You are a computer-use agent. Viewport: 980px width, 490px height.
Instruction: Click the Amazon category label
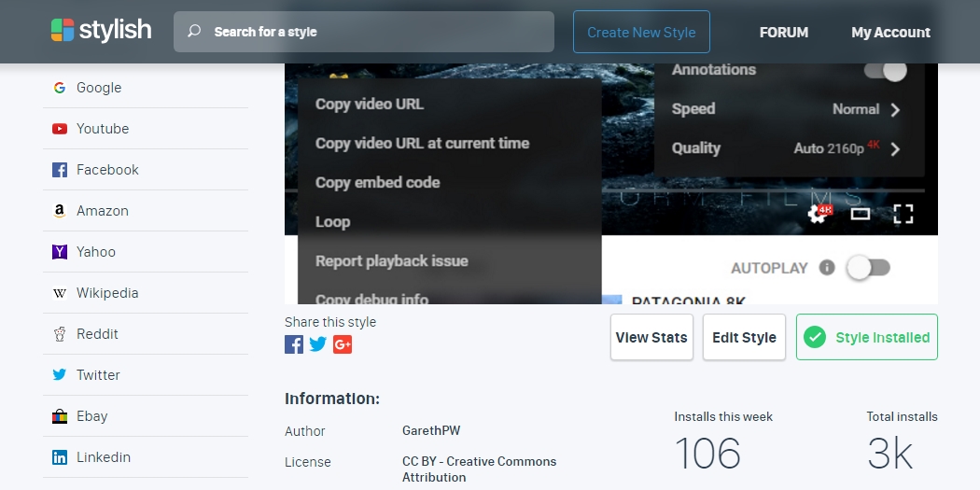[x=103, y=211]
